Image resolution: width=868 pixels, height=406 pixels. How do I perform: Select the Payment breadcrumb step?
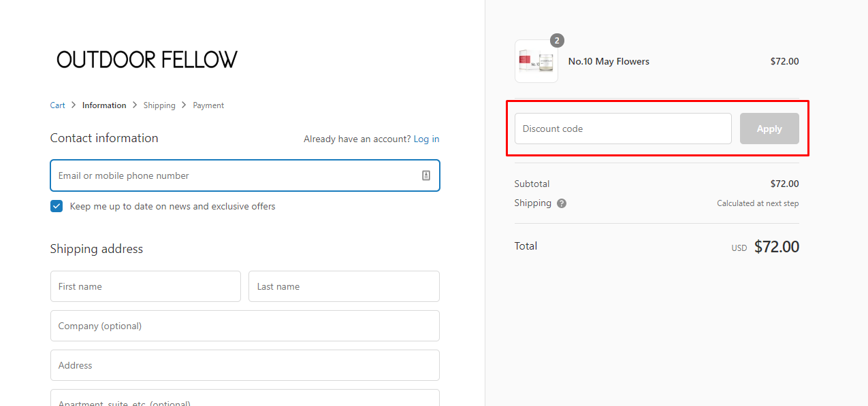pos(208,105)
